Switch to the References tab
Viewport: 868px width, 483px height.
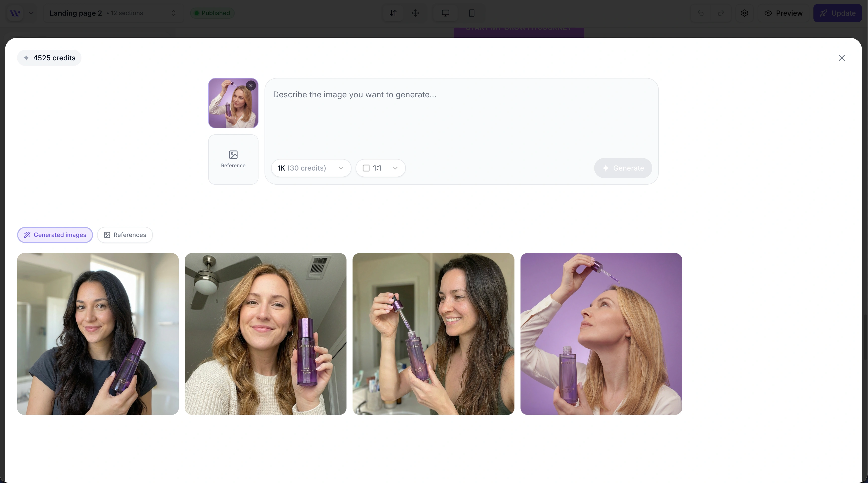coord(125,235)
